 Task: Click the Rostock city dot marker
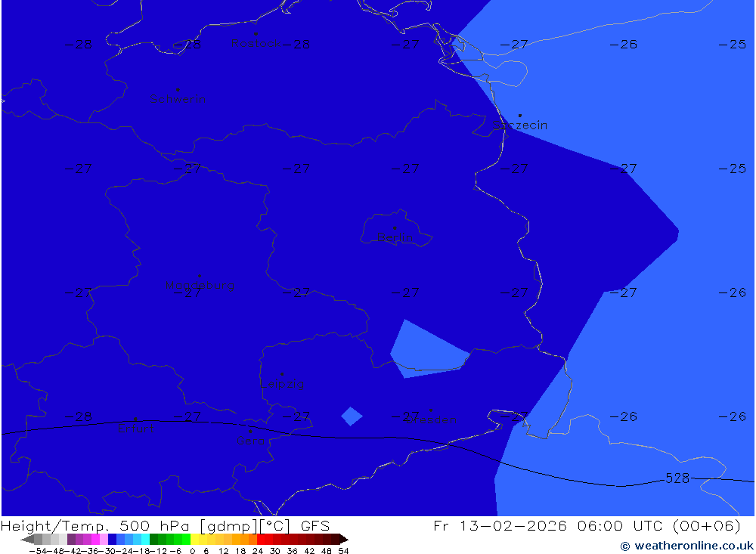point(256,34)
